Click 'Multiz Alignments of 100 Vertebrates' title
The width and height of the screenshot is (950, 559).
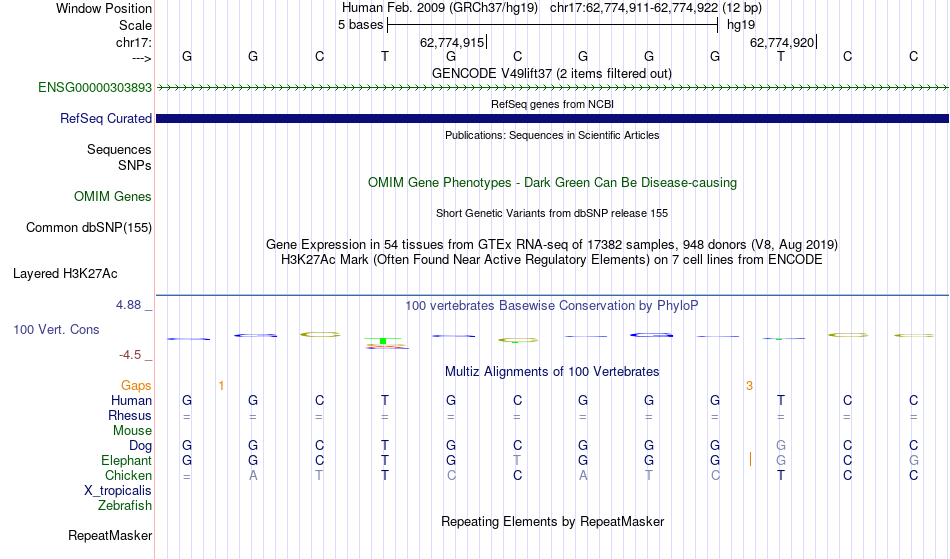(x=552, y=372)
